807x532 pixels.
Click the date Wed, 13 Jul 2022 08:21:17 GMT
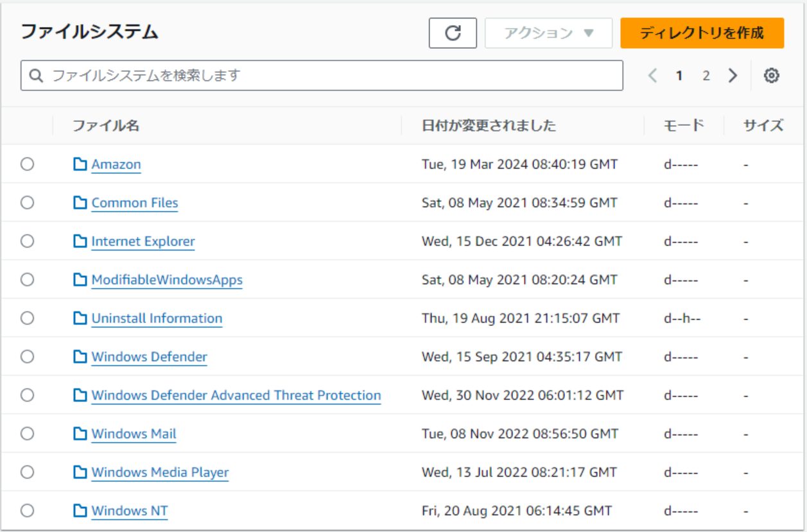tap(519, 472)
